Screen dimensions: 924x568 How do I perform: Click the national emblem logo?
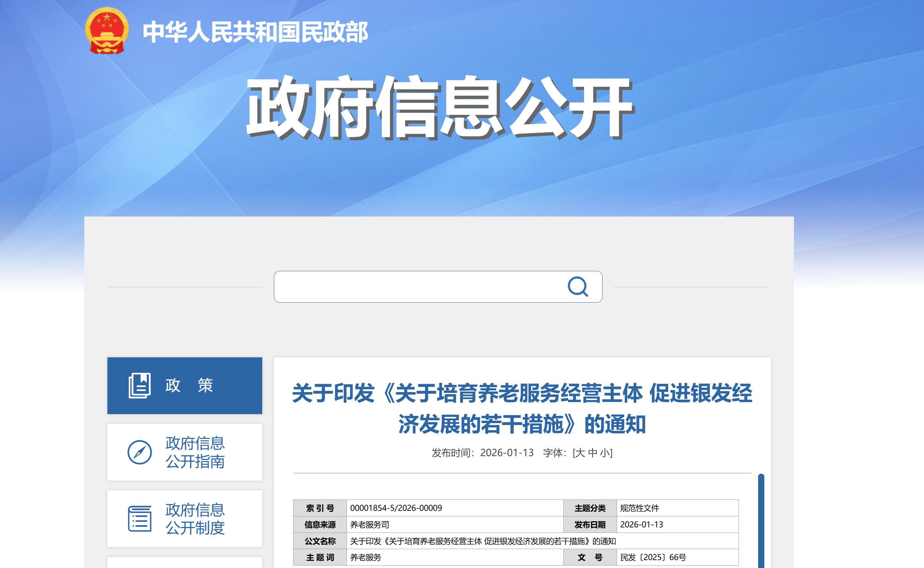[x=107, y=31]
